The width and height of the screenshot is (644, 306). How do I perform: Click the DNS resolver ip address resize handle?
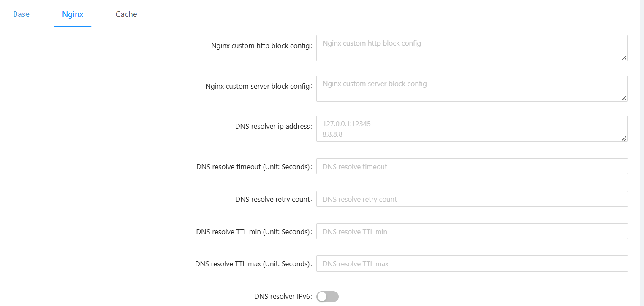pos(624,138)
